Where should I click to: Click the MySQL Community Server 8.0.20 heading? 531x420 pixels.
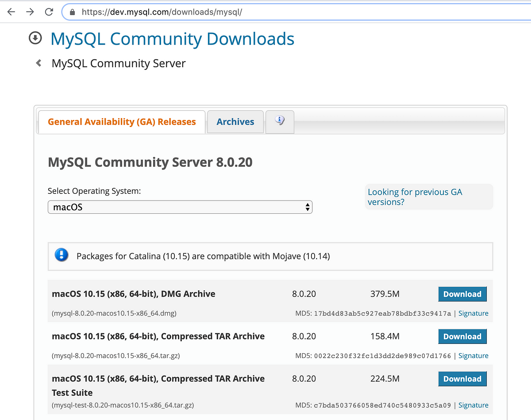tap(150, 162)
